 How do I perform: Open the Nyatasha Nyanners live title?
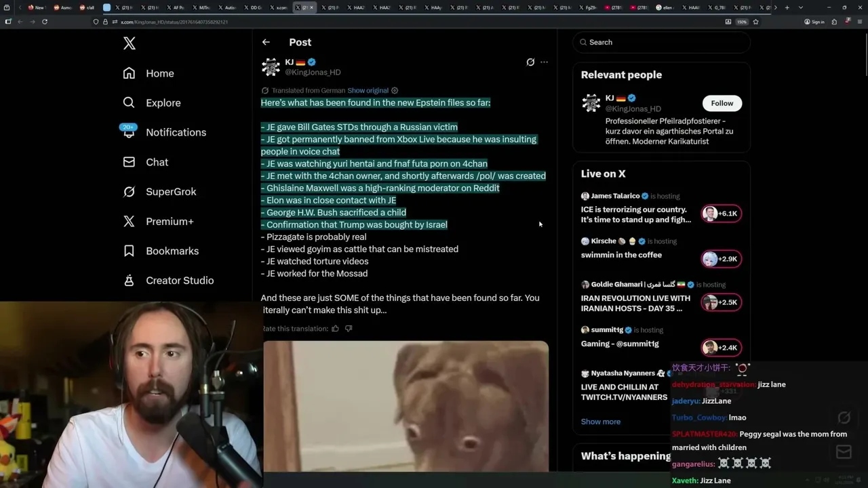click(624, 392)
